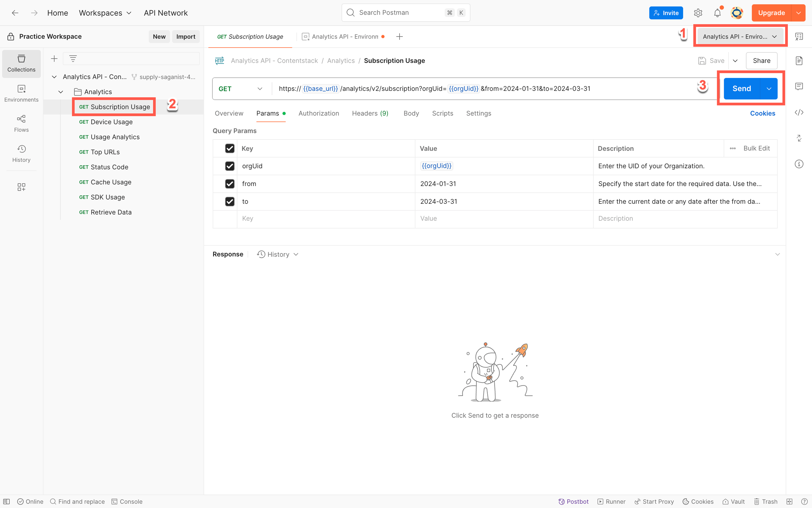Screen dimensions: 812x508
Task: Click the filter collections icon
Action: click(73, 59)
